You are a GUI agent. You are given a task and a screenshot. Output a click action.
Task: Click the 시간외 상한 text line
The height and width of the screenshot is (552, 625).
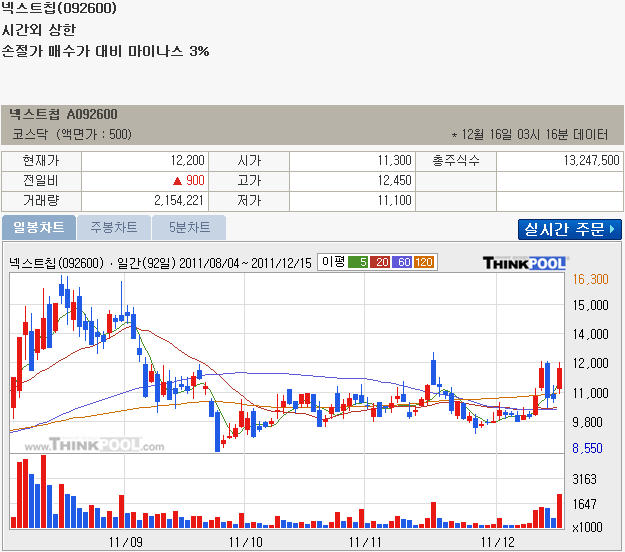39,29
